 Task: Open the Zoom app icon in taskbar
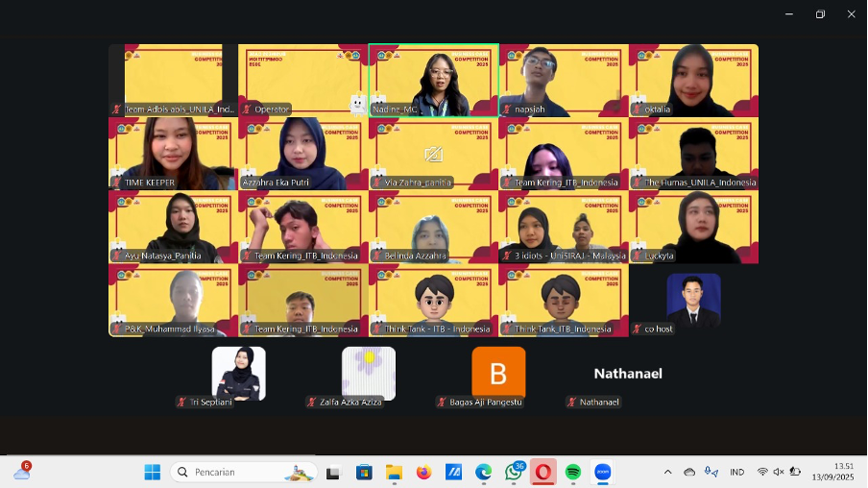pos(602,472)
